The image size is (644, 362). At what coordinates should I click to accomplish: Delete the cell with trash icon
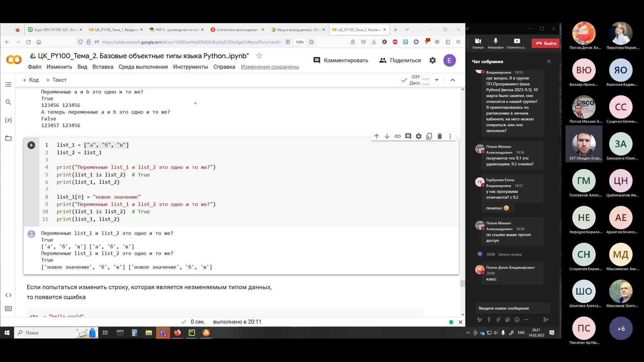point(440,136)
